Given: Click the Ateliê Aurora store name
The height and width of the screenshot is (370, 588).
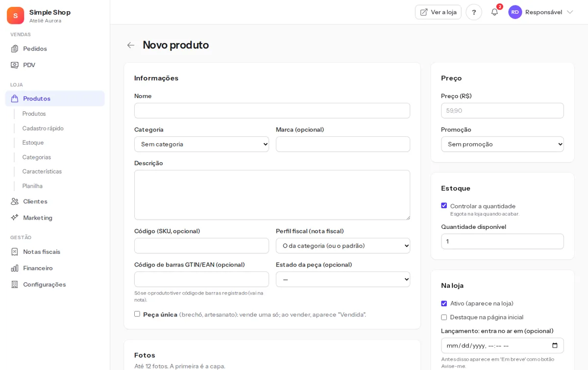Looking at the screenshot, I should point(46,21).
